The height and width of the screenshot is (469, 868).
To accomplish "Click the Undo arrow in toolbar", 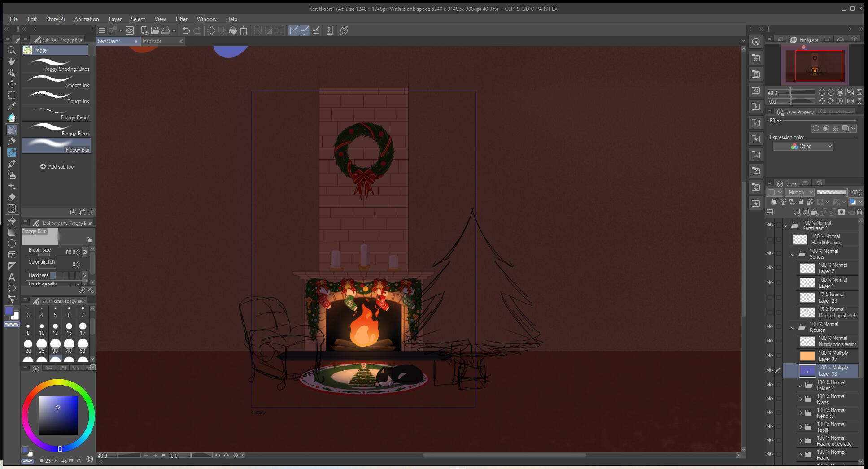I will tap(186, 30).
